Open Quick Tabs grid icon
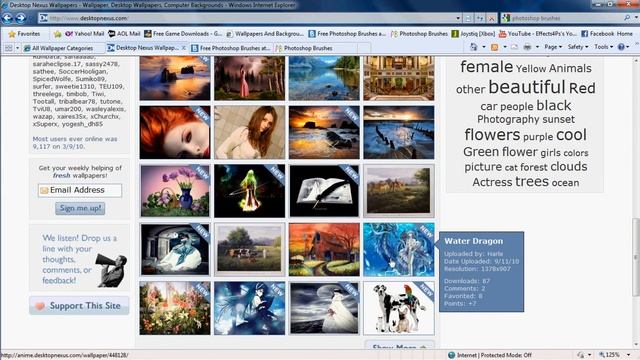Screen dimensions: 640x360 tap(8, 48)
